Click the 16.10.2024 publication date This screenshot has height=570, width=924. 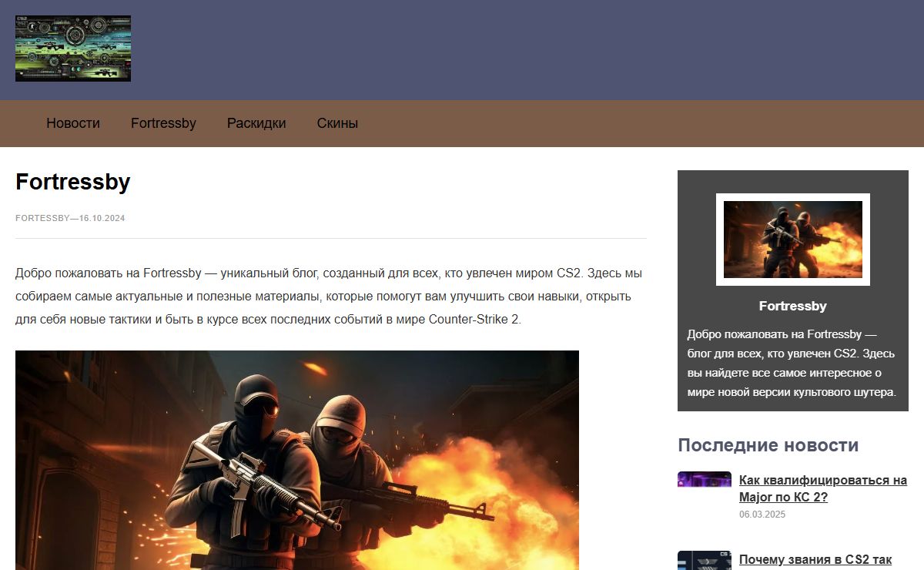[x=102, y=218]
